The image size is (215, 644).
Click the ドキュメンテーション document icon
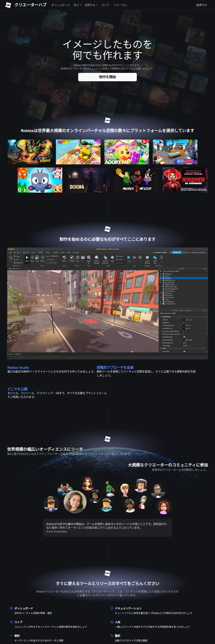(x=112, y=608)
